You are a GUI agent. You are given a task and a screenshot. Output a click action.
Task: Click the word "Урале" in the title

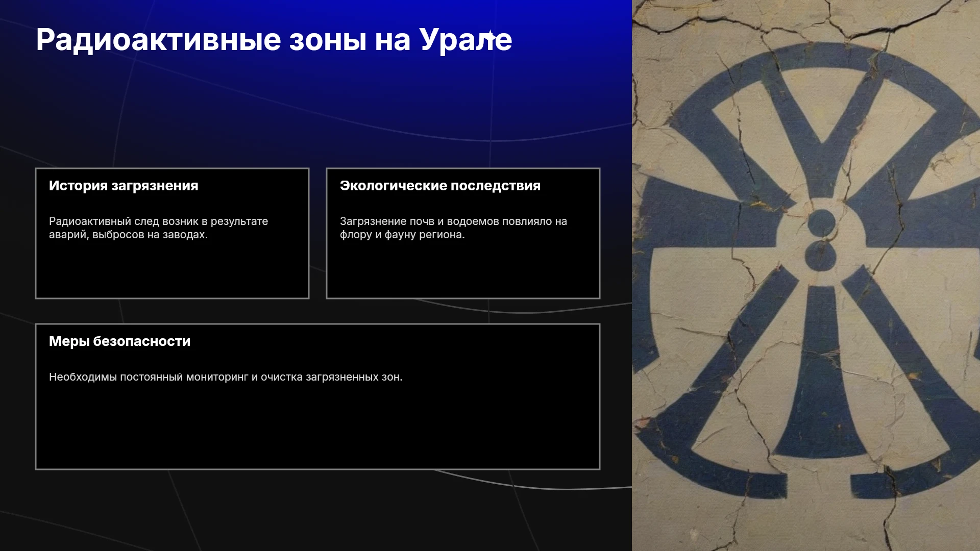click(466, 40)
